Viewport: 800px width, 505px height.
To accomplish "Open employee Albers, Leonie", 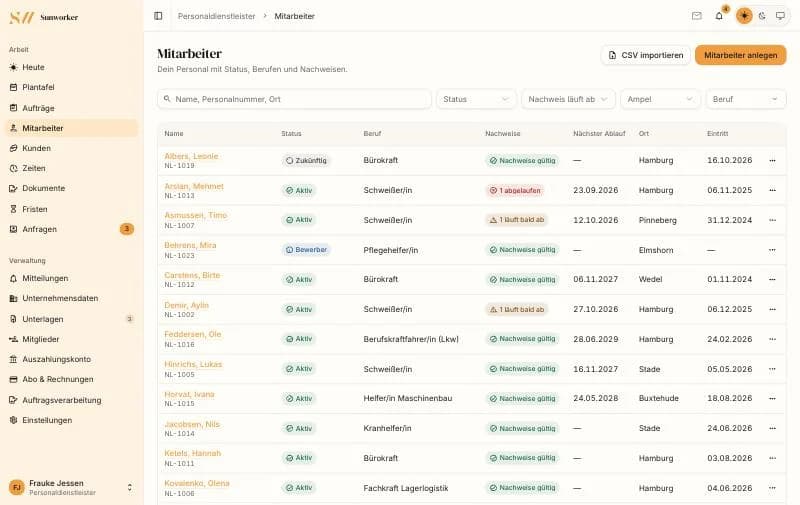I will [x=191, y=156].
